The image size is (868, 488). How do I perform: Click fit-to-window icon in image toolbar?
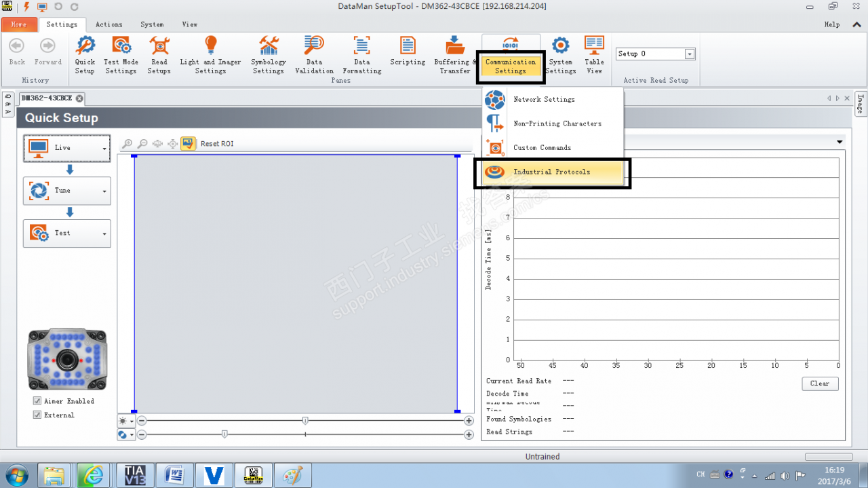tap(158, 144)
